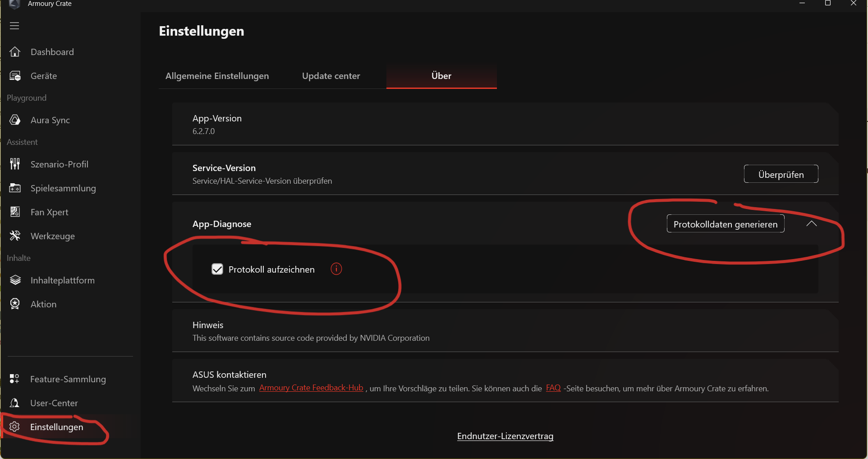Open the User-Center

tap(54, 403)
